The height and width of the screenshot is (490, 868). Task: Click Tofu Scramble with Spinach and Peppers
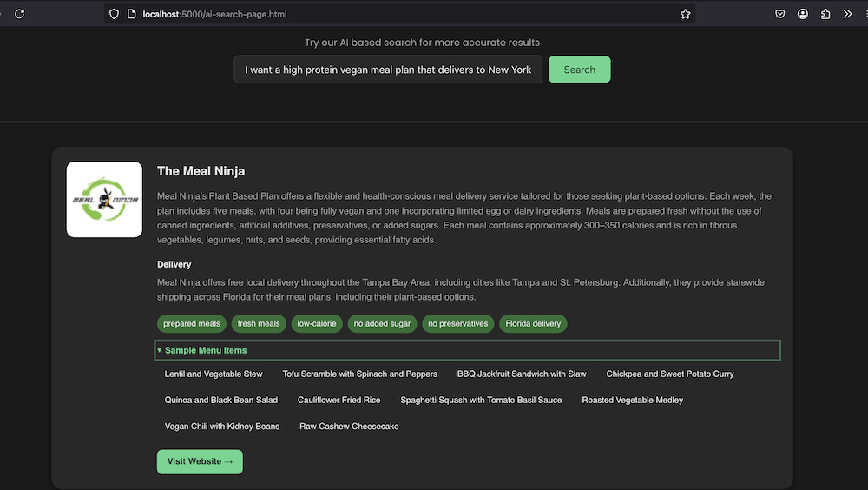360,374
